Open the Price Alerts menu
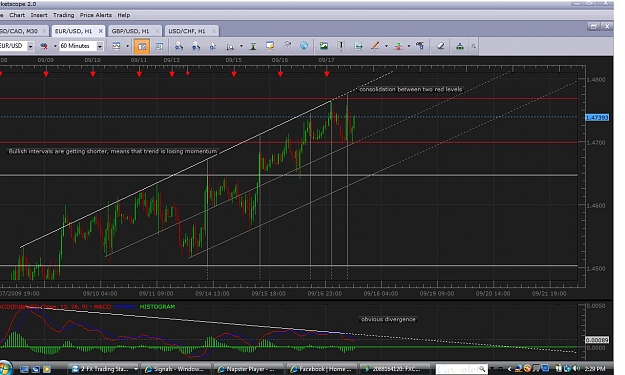This screenshot has width=625, height=375. 96,15
